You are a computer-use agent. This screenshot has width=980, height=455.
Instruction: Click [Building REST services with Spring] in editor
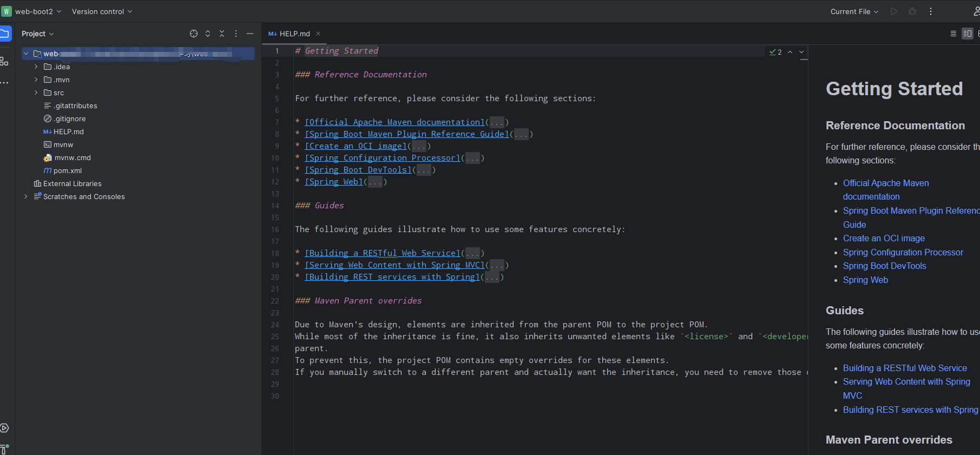click(392, 277)
